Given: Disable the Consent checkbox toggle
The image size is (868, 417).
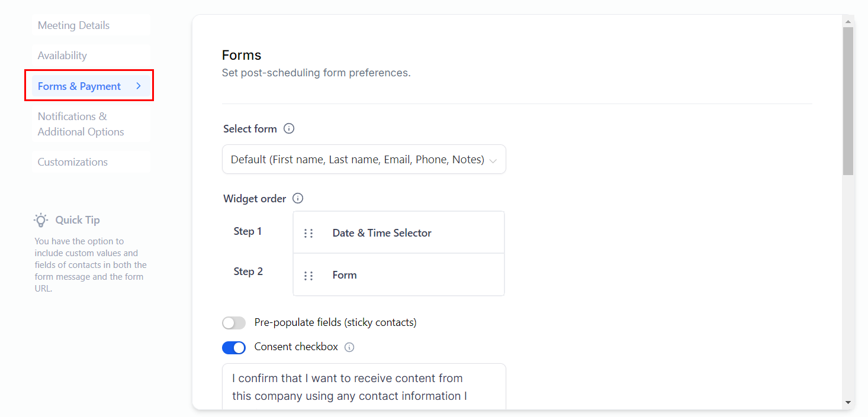Looking at the screenshot, I should coord(234,347).
